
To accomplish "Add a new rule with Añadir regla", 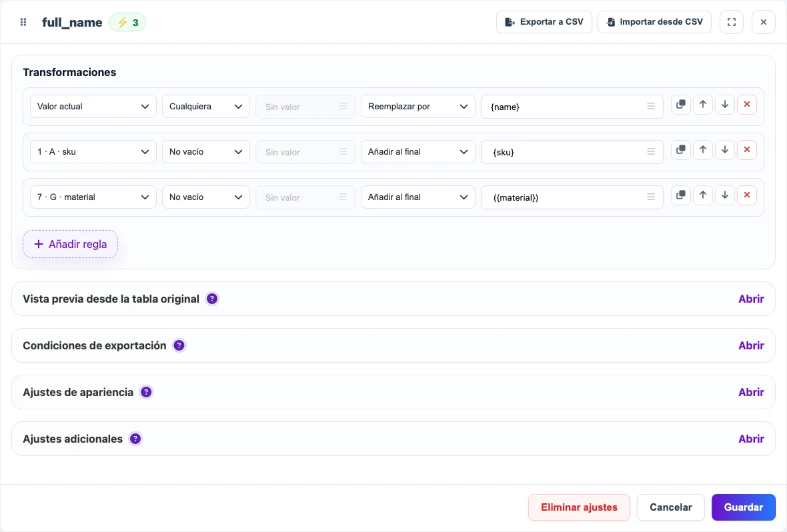I will coord(70,245).
